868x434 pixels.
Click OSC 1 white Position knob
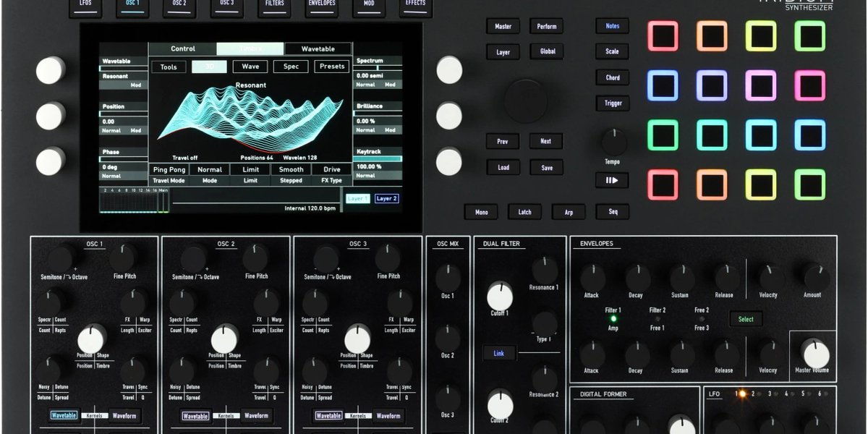[x=91, y=338]
